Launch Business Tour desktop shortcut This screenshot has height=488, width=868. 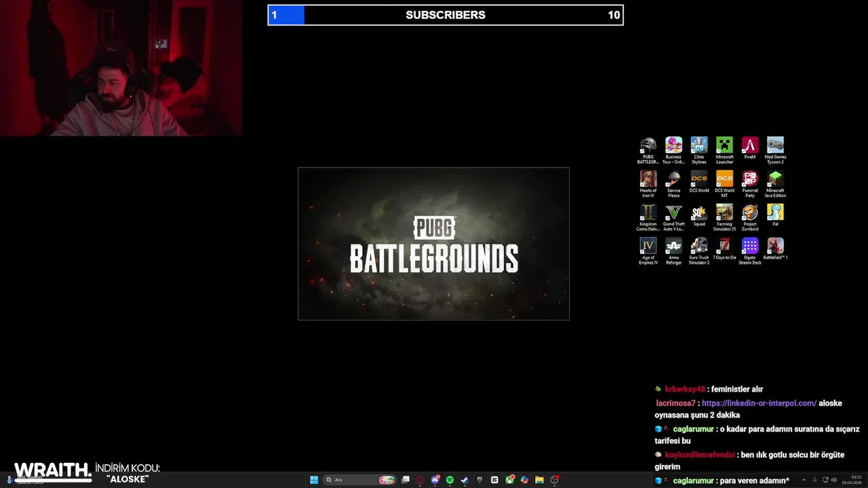[x=673, y=150]
